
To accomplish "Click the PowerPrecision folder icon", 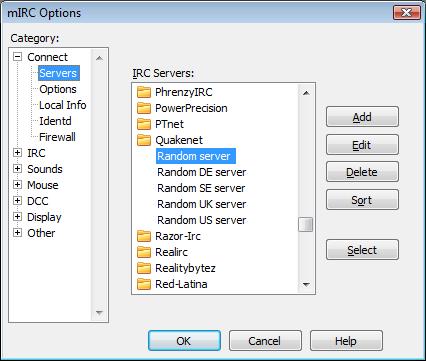I will pyautogui.click(x=144, y=108).
